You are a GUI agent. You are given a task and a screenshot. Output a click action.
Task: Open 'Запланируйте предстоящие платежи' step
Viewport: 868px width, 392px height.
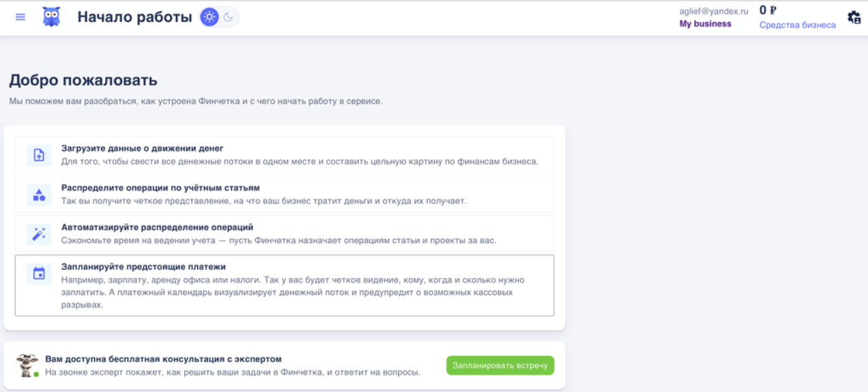coord(285,285)
